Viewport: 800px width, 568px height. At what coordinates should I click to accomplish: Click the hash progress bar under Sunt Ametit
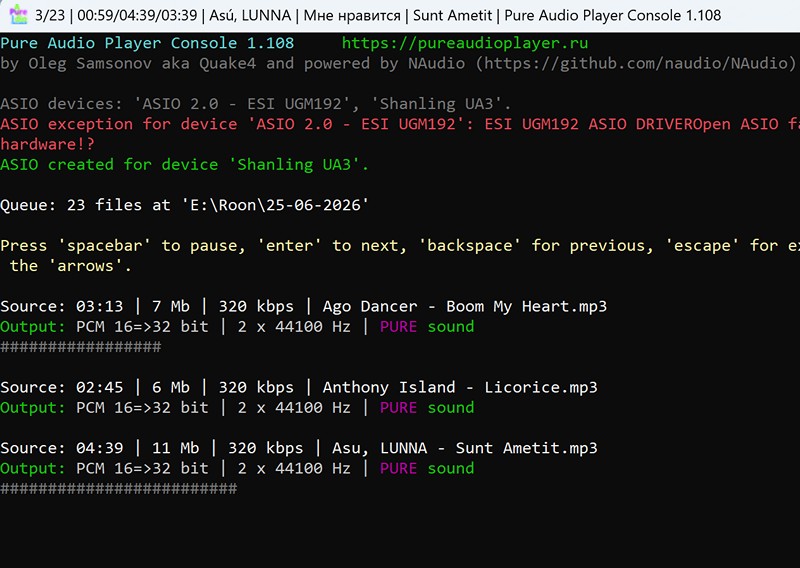click(x=118, y=488)
